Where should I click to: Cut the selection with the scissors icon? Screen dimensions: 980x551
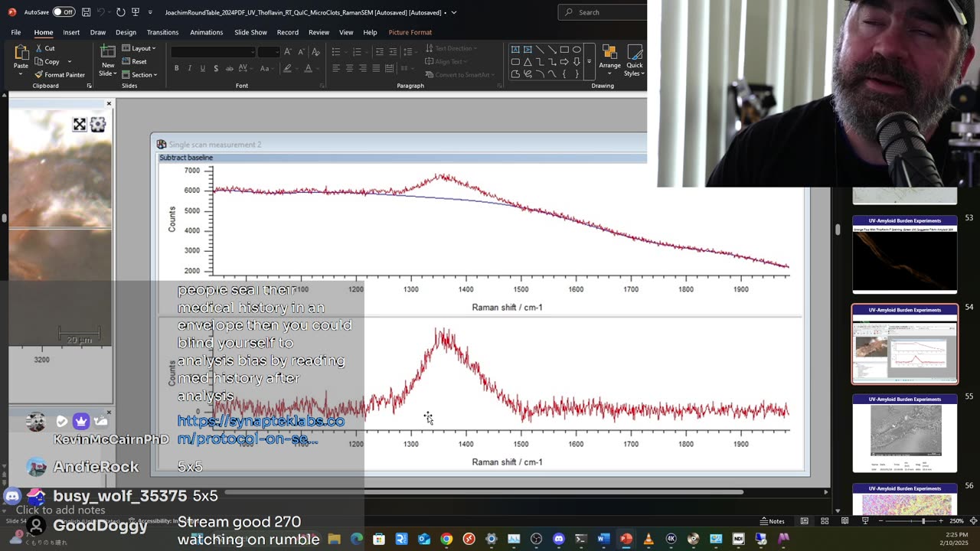click(38, 48)
